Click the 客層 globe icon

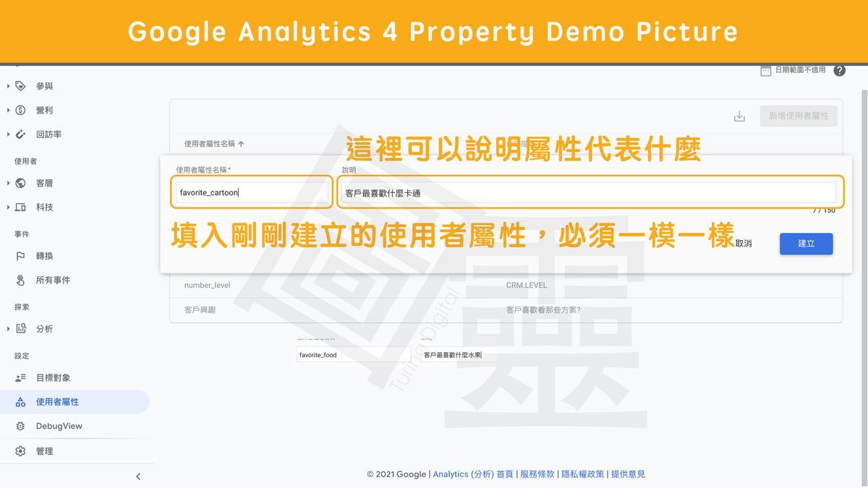(20, 183)
